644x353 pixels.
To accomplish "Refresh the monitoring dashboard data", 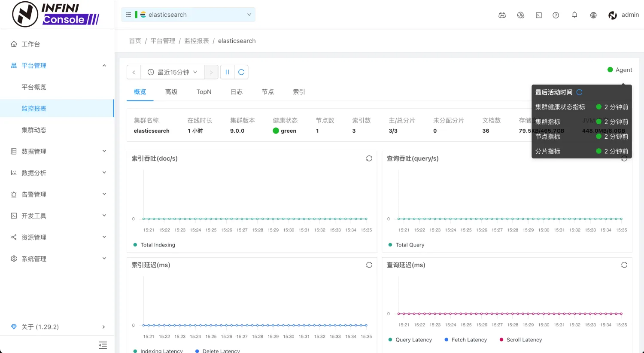I will click(x=241, y=72).
